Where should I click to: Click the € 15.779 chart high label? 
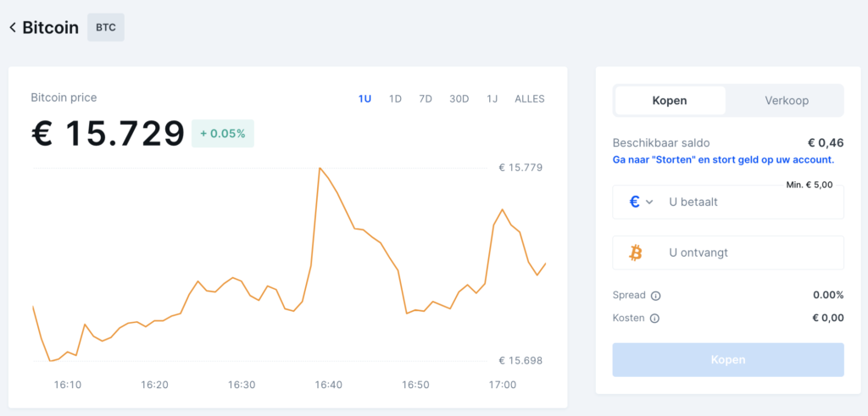520,168
